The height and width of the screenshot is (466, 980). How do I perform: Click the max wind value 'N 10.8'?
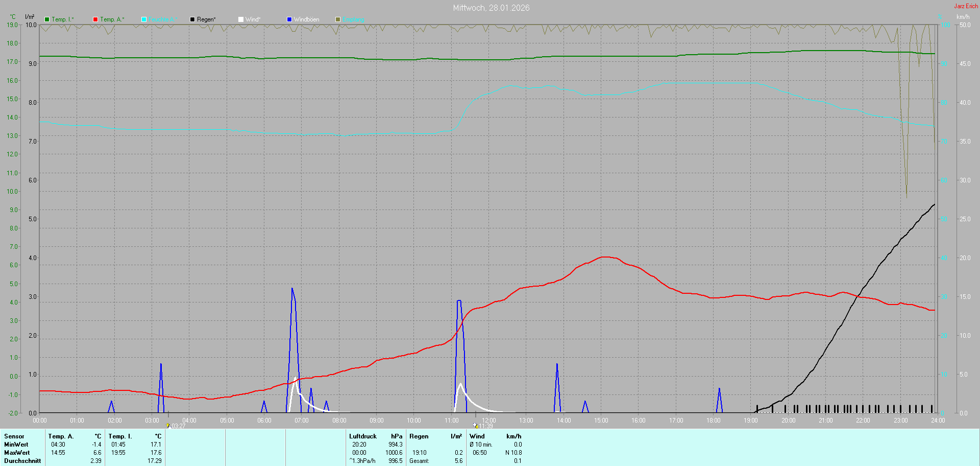coord(513,453)
